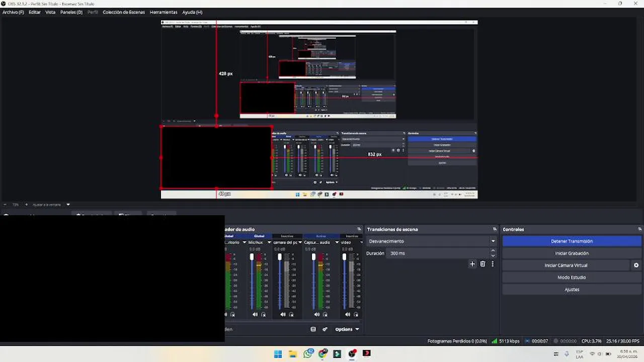Toggle monitoring for video channel
Viewport: 644px width, 362px height.
point(356,315)
